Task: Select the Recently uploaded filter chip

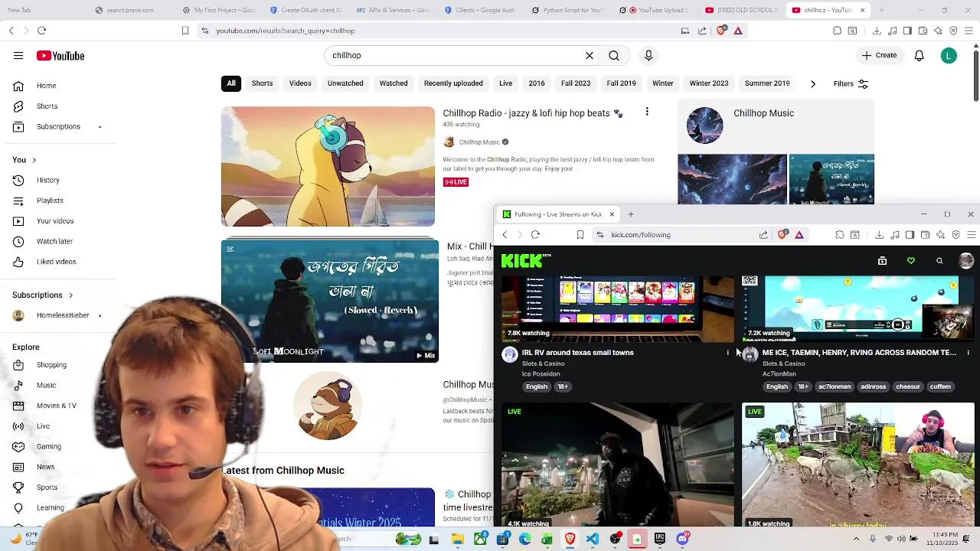Action: pos(453,83)
